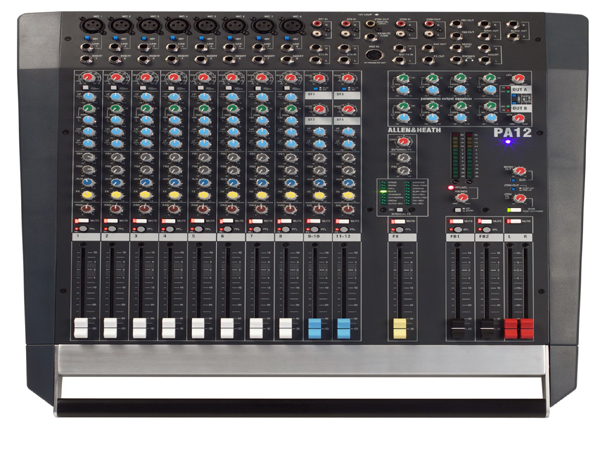Click the left LED level meter

pyautogui.click(x=455, y=156)
